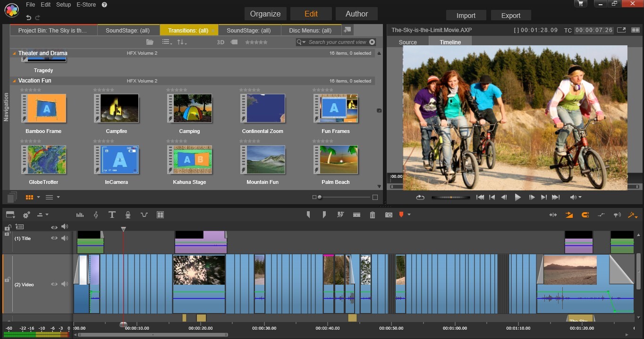Open the track height dropdown

[43, 215]
